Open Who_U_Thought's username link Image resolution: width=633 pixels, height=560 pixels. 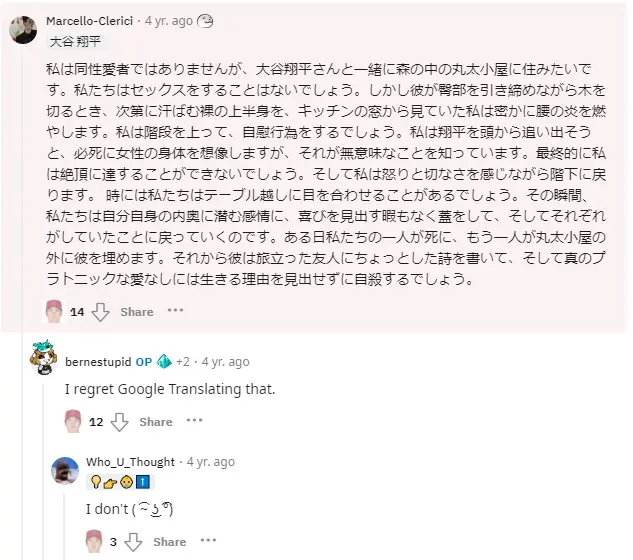[x=129, y=462]
